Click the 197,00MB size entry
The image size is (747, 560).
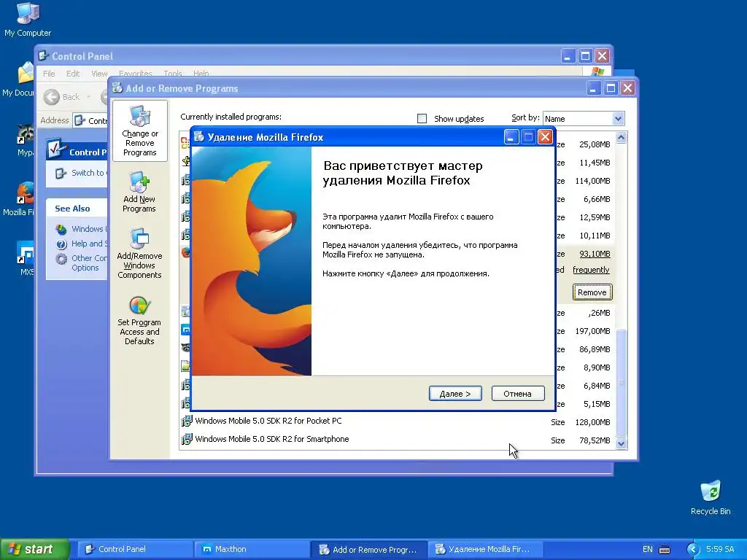coord(592,331)
